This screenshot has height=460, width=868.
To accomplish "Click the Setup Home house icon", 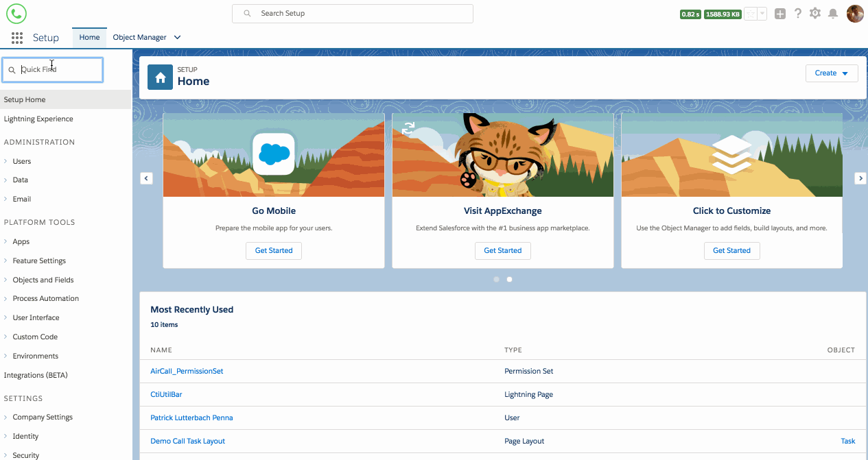I will tap(161, 77).
